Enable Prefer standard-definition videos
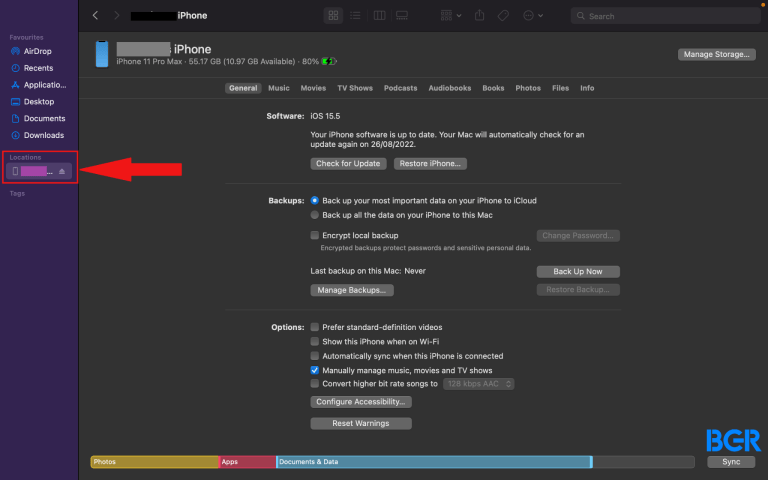 tap(314, 327)
